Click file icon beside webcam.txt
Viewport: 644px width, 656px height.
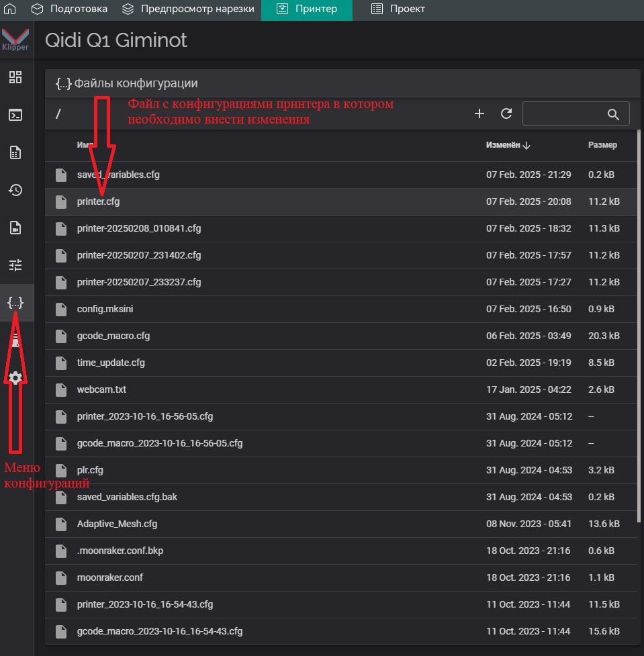61,389
